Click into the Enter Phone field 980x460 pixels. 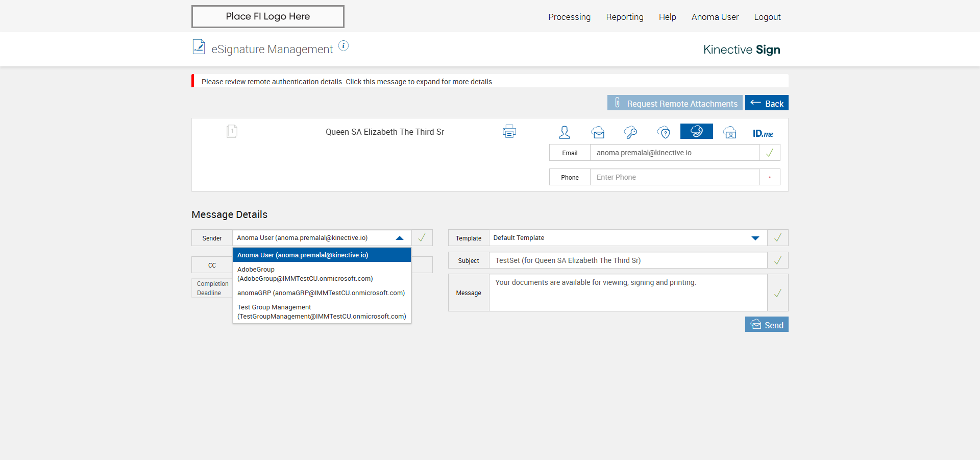(674, 177)
